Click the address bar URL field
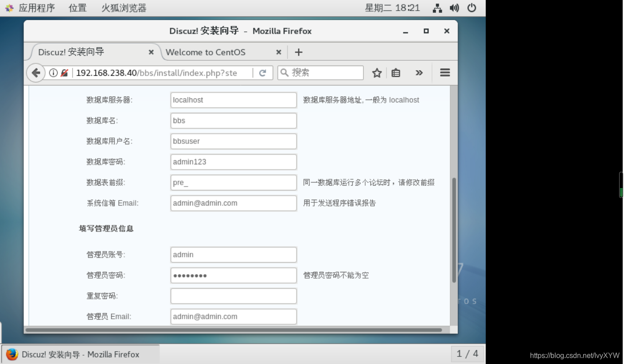 tap(162, 73)
